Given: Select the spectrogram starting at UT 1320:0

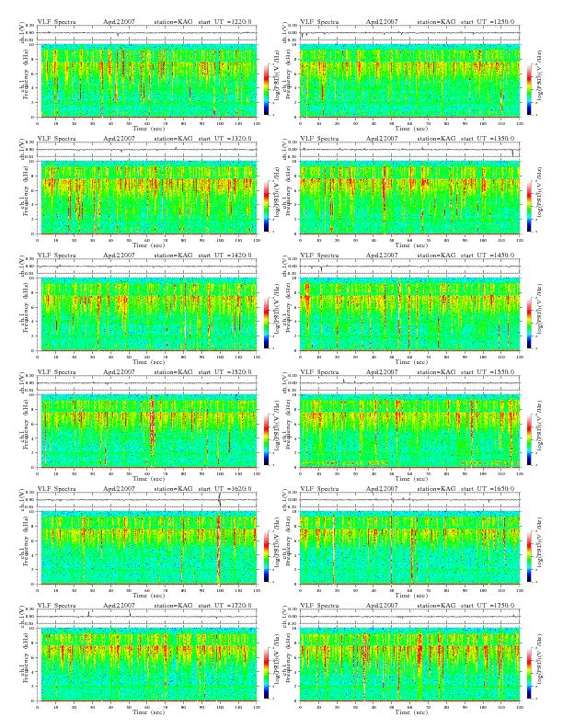Looking at the screenshot, I should [147, 198].
